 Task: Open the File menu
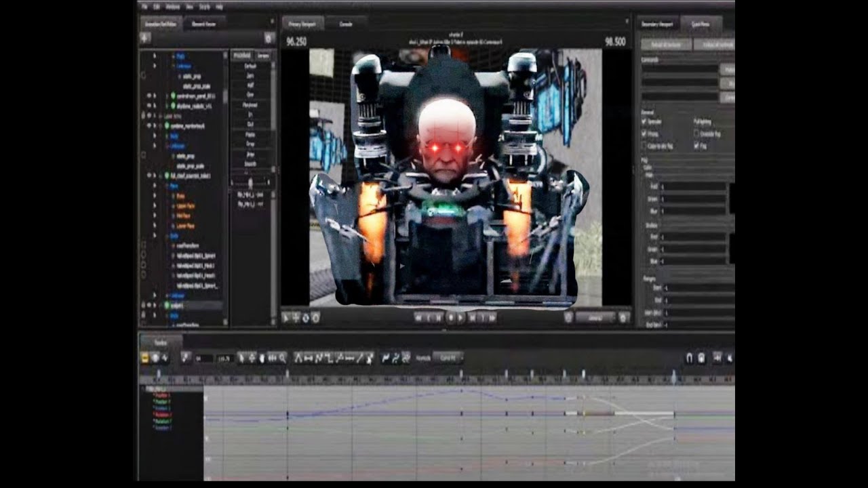pyautogui.click(x=144, y=6)
